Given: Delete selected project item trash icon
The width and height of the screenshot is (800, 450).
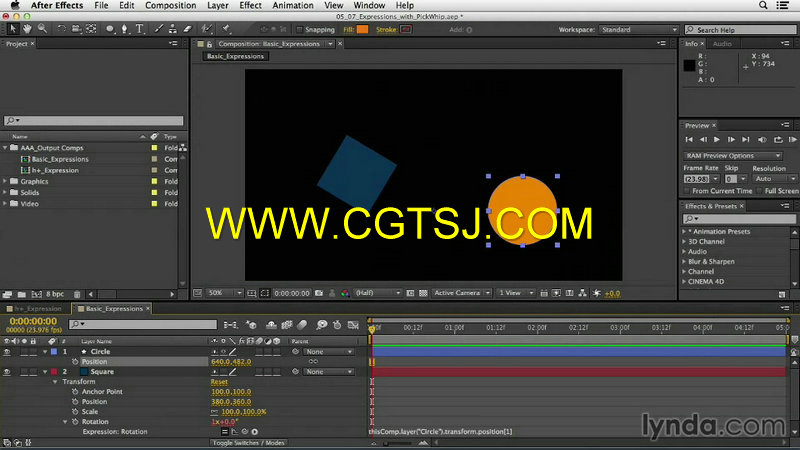Looking at the screenshot, I should (77, 294).
